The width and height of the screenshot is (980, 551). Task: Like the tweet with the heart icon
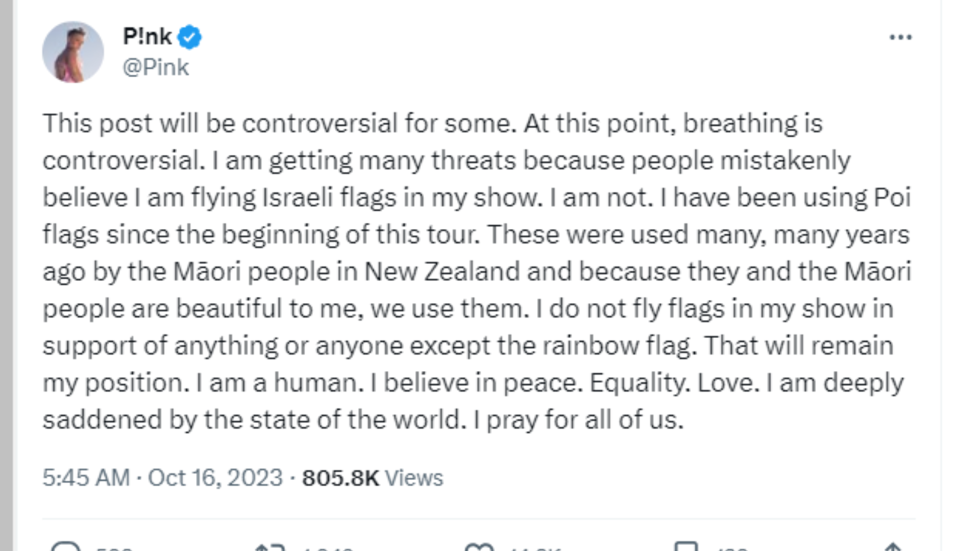pos(479,547)
